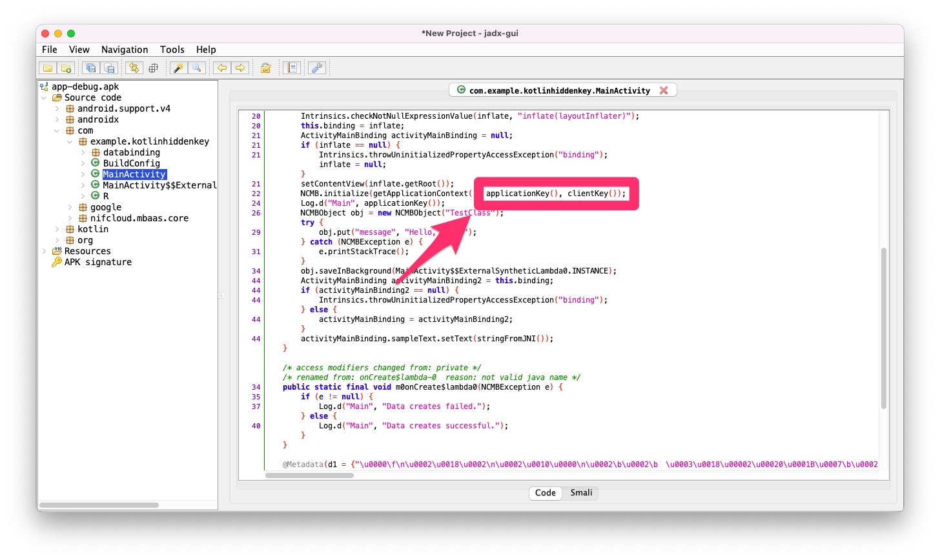Open file using the folder toolbar icon
This screenshot has width=940, height=560.
click(x=48, y=68)
